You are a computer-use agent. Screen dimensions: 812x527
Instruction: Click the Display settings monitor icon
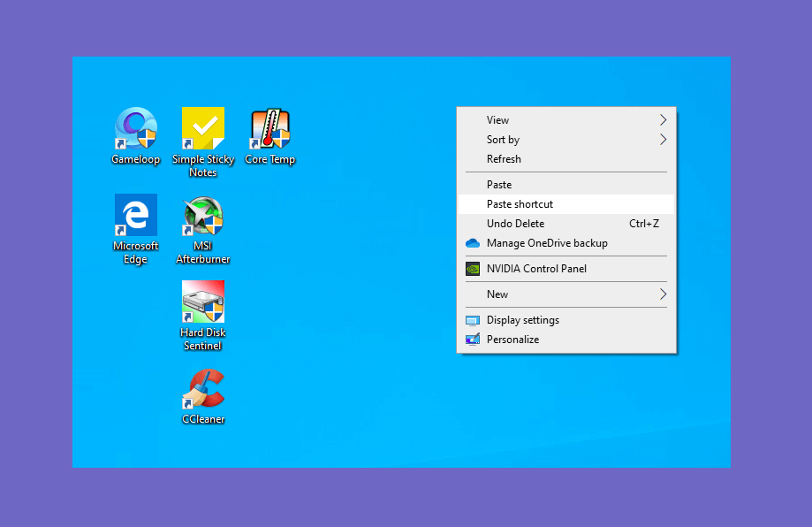473,320
